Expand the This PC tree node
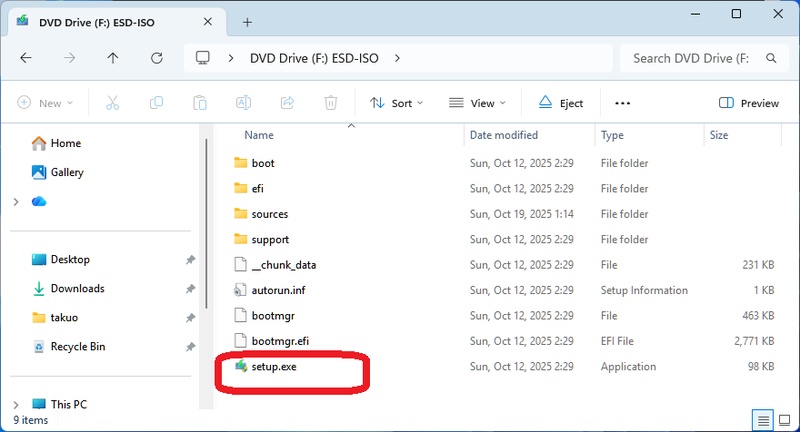800x432 pixels. [x=16, y=404]
